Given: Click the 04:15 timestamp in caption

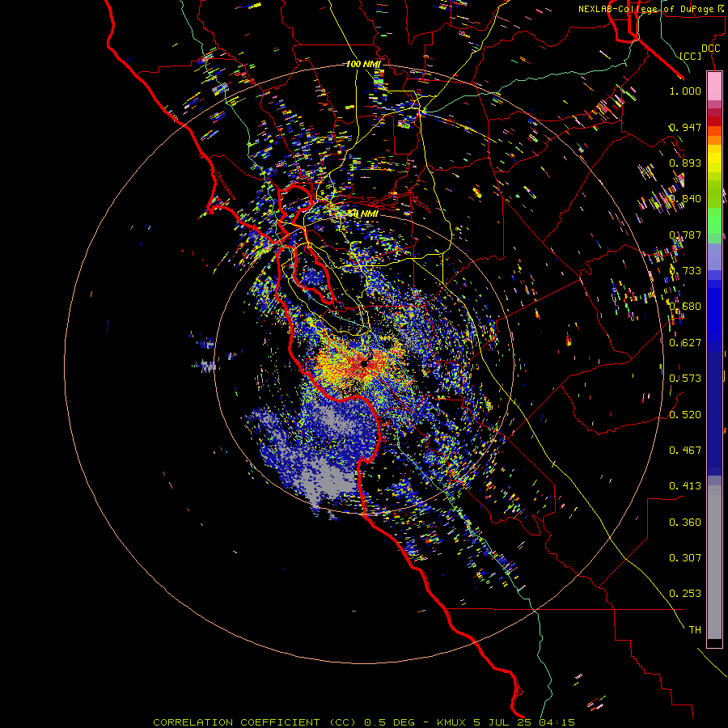Looking at the screenshot, I should pos(557,722).
